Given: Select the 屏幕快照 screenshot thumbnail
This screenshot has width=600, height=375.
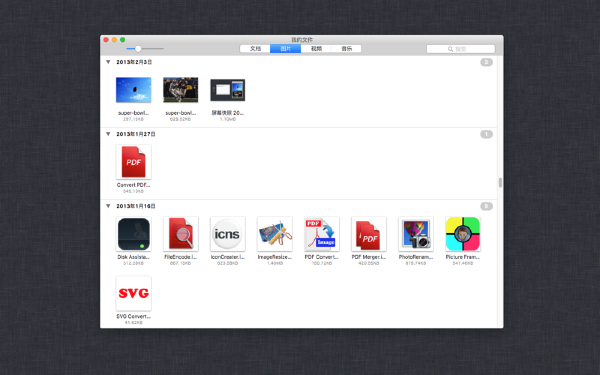Looking at the screenshot, I should click(x=228, y=90).
